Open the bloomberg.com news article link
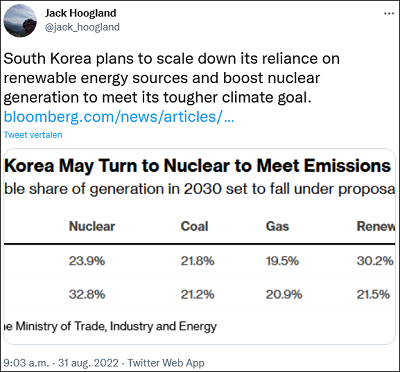Screen dimensions: 400x372 point(119,117)
